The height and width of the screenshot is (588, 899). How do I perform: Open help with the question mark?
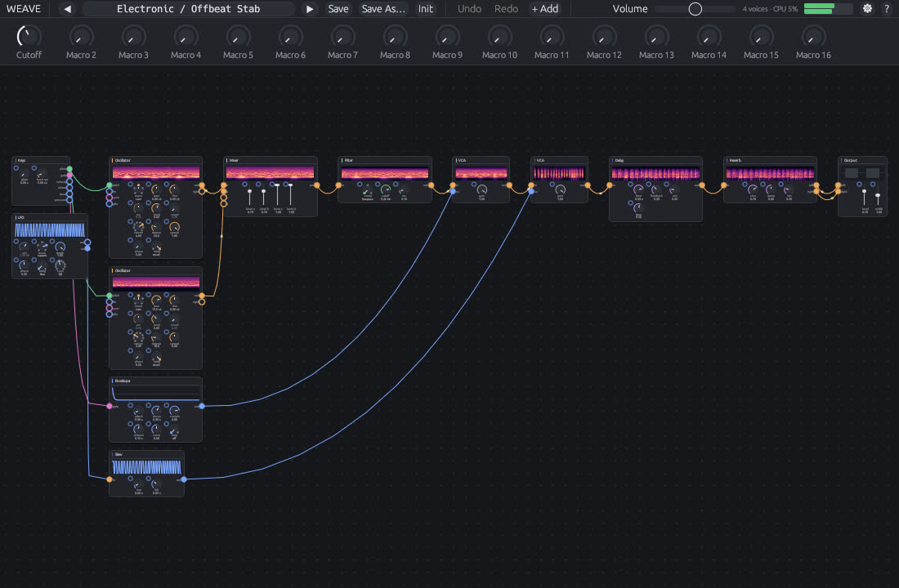887,9
